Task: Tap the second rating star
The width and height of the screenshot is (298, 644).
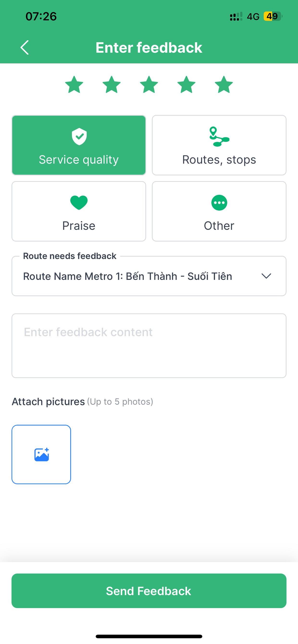Action: click(112, 85)
